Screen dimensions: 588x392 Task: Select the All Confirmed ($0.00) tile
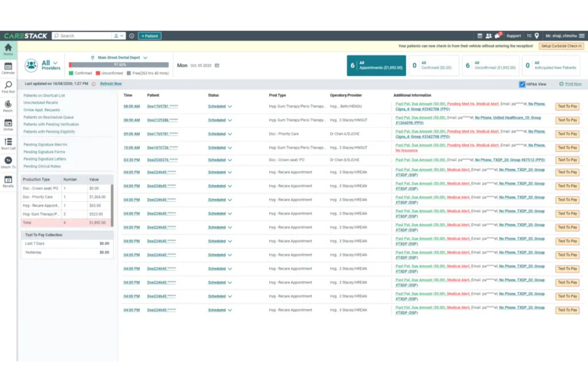point(434,65)
